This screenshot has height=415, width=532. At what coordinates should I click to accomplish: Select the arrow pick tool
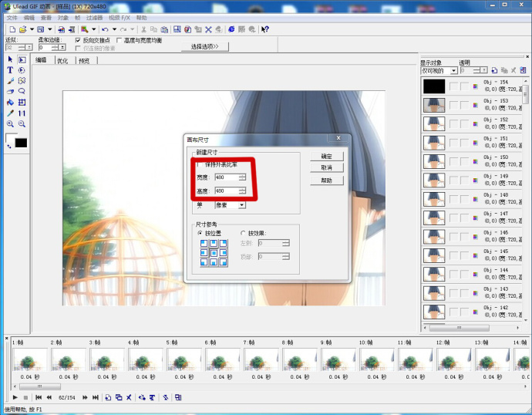point(10,59)
